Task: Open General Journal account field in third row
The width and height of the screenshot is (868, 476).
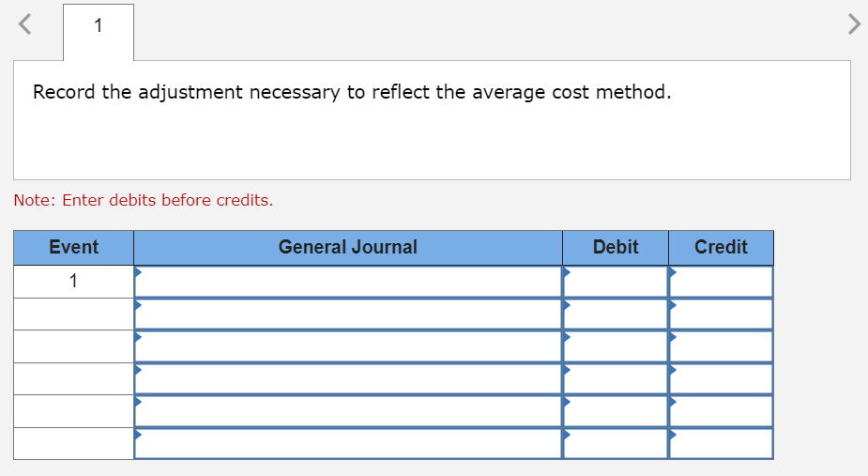Action: pos(348,346)
